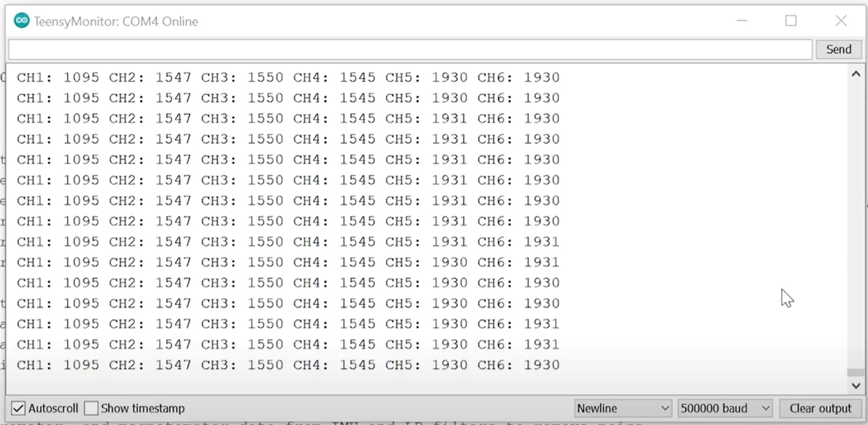Click the scroll up arrow of the output
This screenshot has width=868, height=425.
[855, 74]
